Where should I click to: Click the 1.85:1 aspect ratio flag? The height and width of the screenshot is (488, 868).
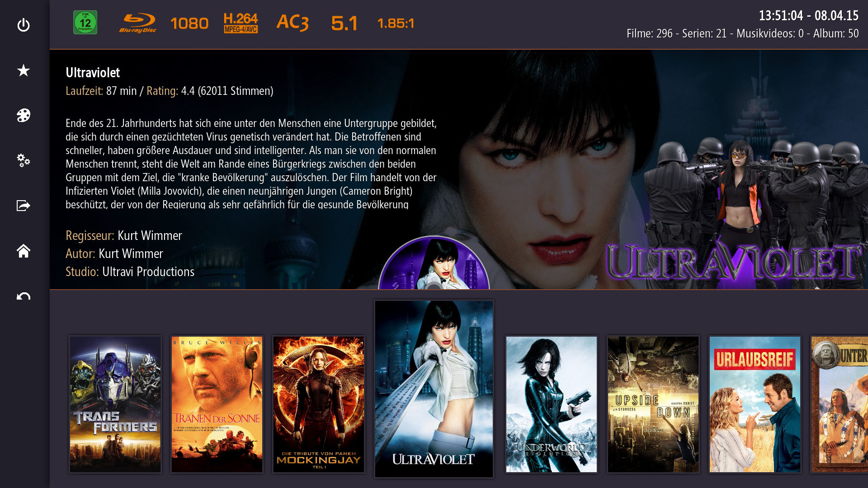coord(396,23)
